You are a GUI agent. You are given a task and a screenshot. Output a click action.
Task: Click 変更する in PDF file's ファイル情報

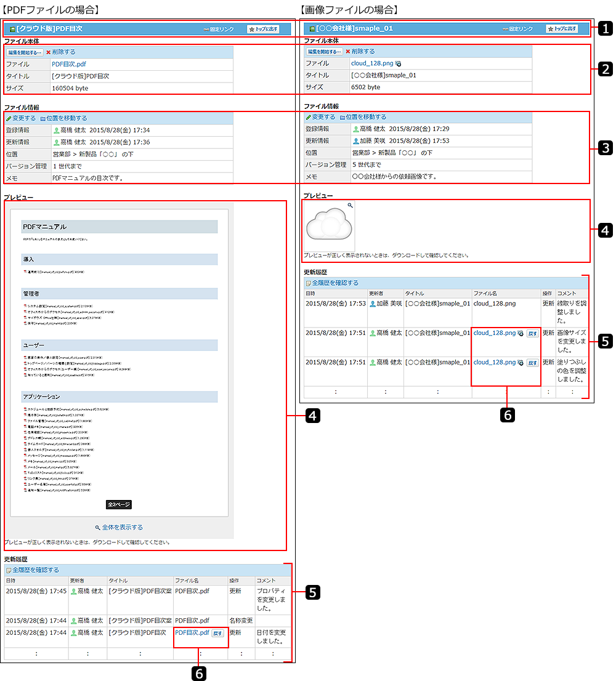coord(24,118)
